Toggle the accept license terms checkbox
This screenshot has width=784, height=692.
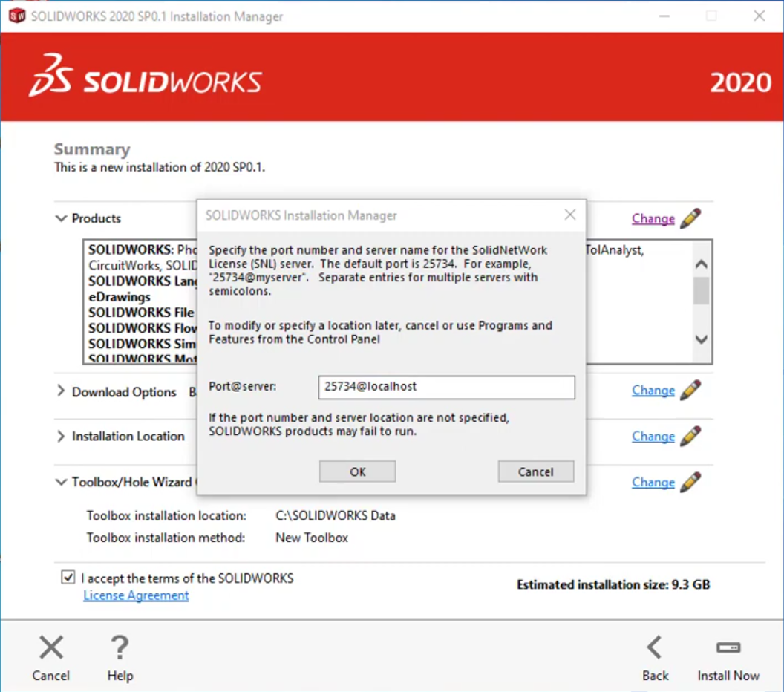(68, 578)
